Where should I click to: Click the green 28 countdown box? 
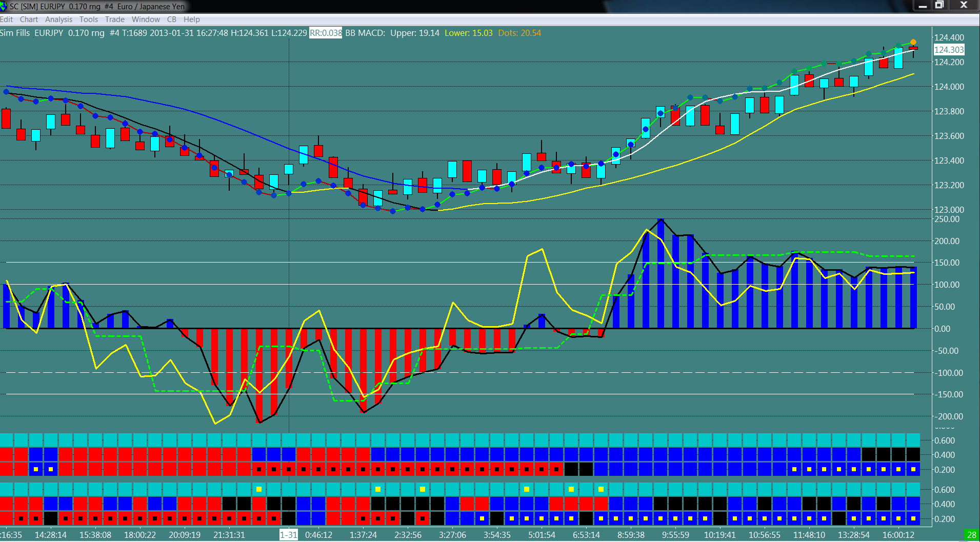[x=972, y=535]
